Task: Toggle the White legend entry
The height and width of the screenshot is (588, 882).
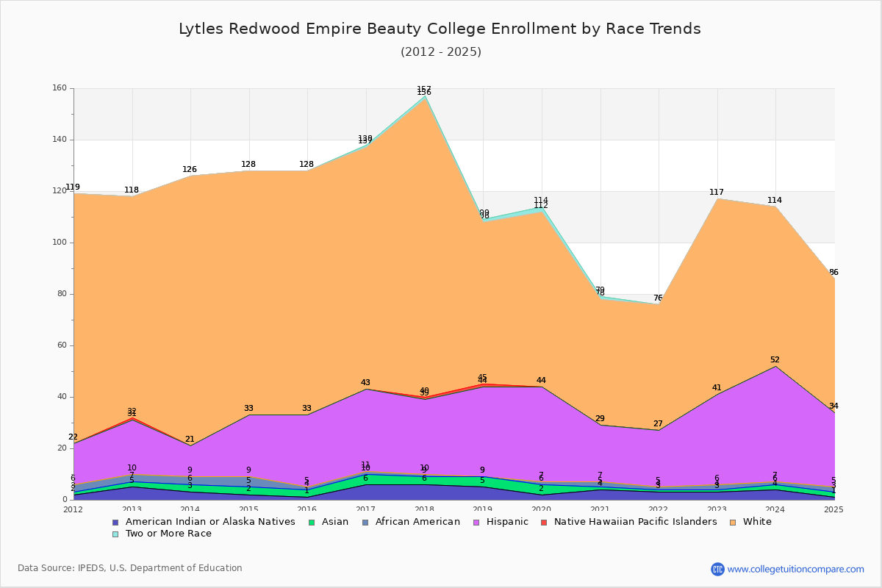Action: pos(750,522)
